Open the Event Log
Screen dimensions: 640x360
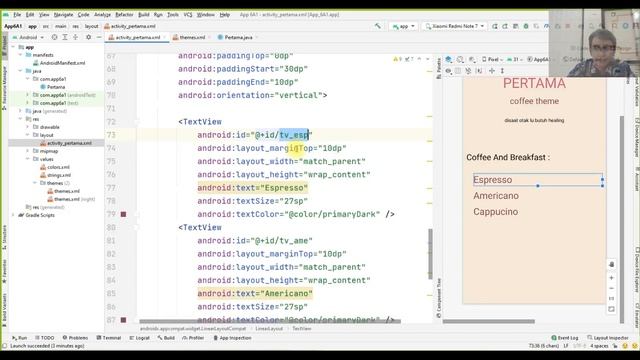[x=565, y=338]
